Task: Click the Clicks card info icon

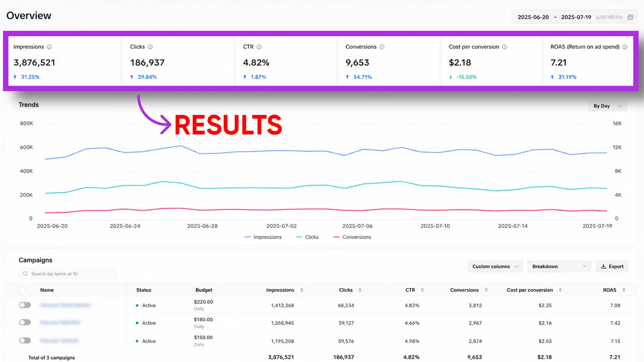Action: coord(150,47)
